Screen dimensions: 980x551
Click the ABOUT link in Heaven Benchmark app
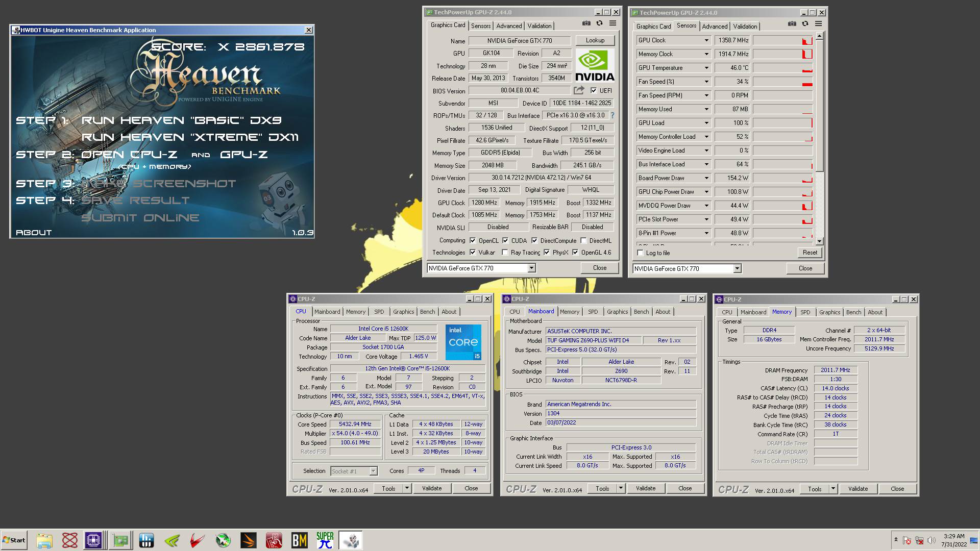(34, 233)
